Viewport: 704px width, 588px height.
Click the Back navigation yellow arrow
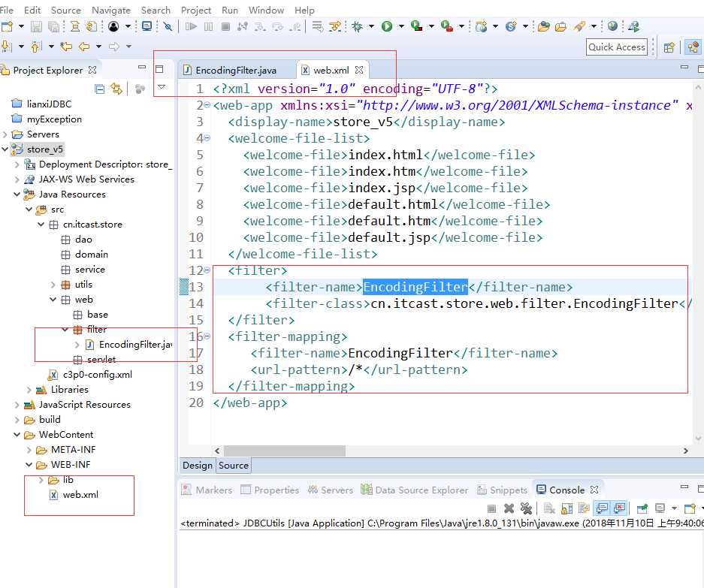pyautogui.click(x=84, y=47)
